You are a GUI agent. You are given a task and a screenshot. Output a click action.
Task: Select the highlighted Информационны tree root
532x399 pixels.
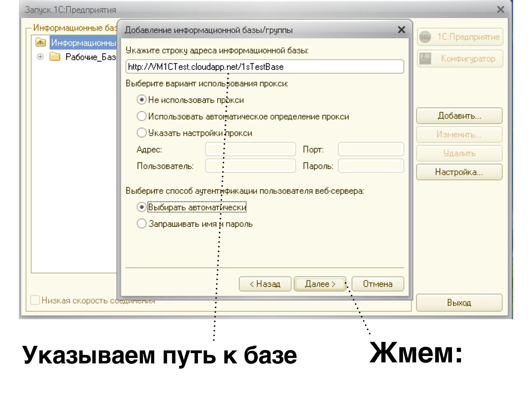[x=83, y=42]
